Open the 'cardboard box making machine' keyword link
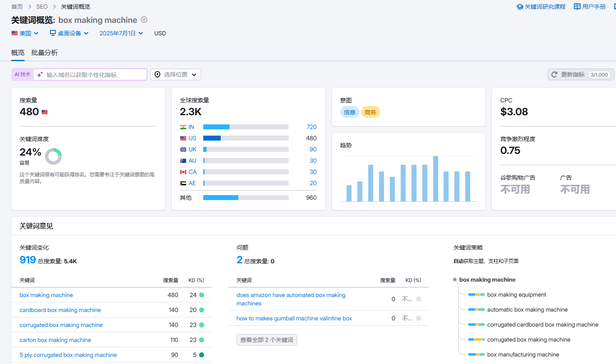Viewport: 616px width, 364px height. coord(60,310)
